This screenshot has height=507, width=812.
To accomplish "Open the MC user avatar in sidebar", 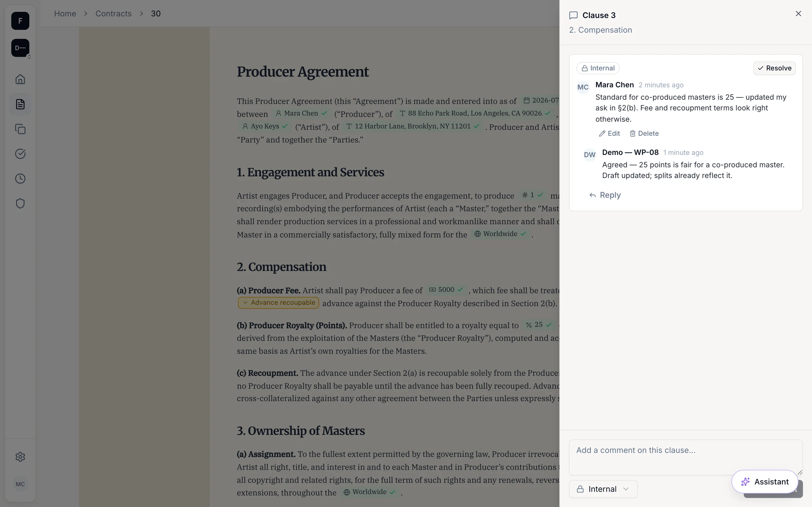I will 20,484.
